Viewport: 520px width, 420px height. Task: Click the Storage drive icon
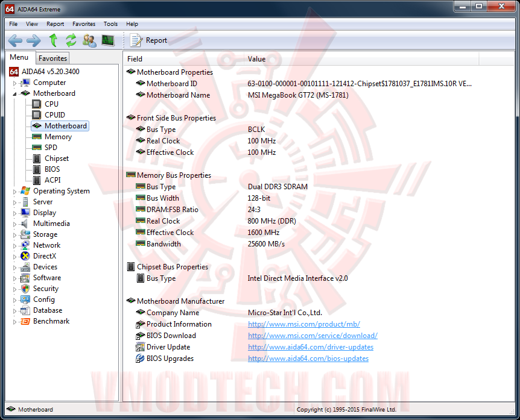[25, 234]
